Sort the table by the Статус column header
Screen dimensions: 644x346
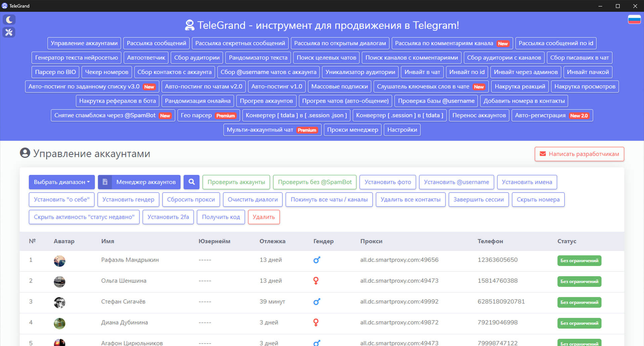tap(566, 241)
